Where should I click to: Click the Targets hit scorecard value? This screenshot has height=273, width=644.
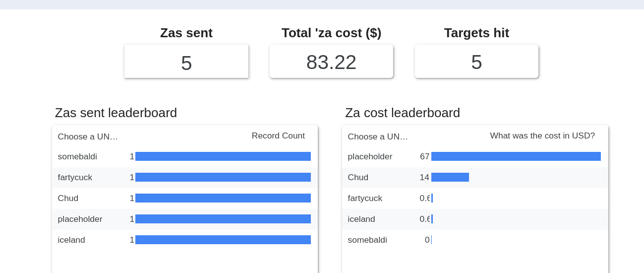tap(476, 62)
